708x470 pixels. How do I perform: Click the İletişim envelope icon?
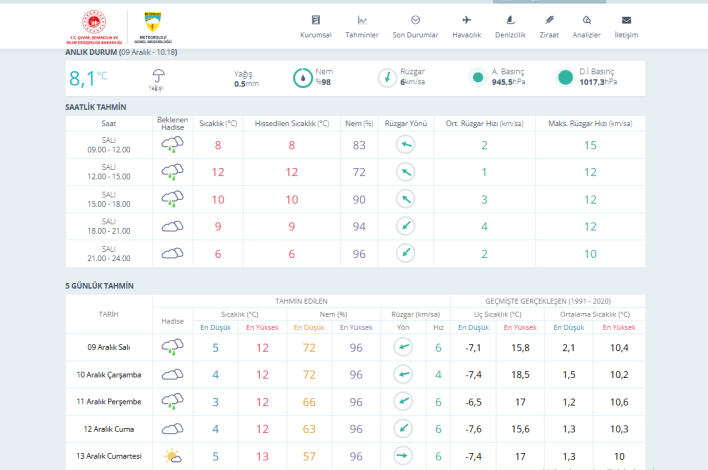pyautogui.click(x=626, y=20)
